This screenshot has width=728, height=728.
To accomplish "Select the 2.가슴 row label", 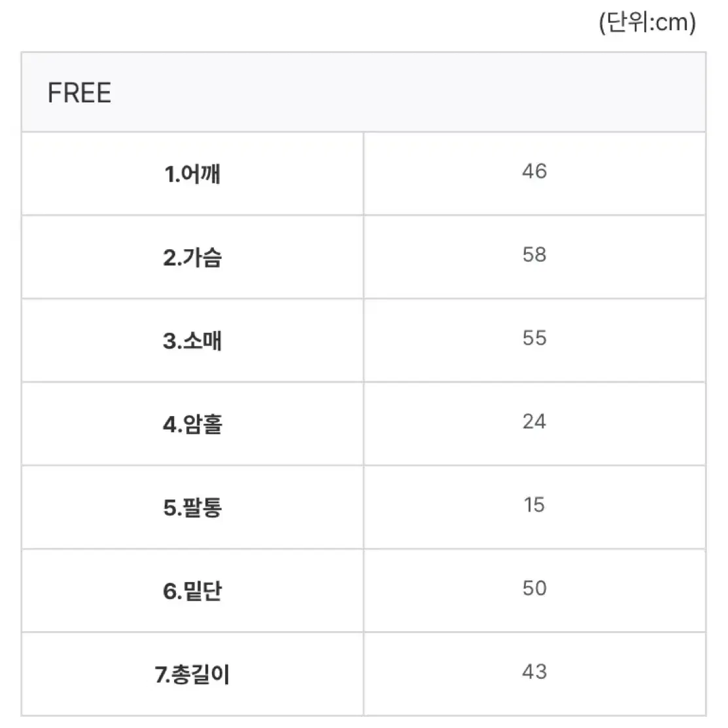I will click(192, 257).
